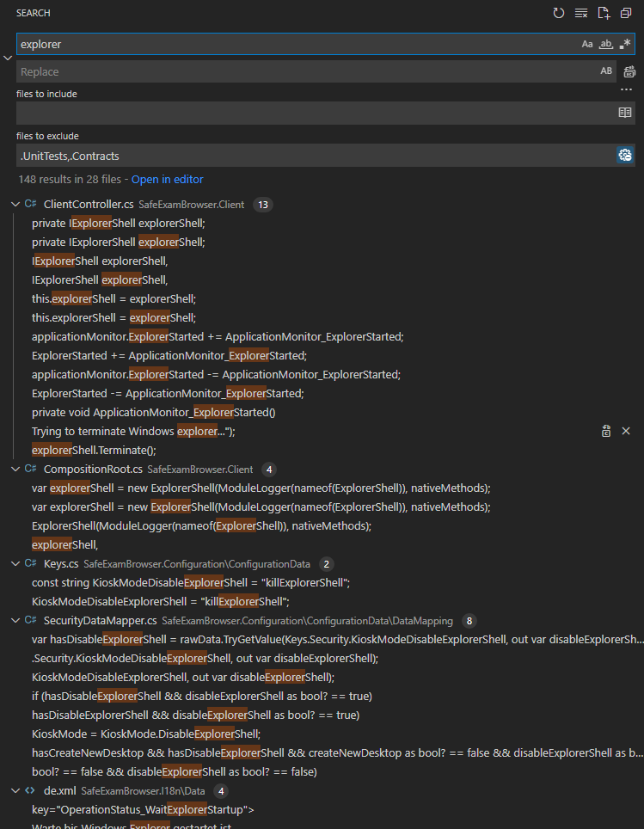Click the 13 count badge for ClientController.cs
The image size is (644, 829).
tap(263, 205)
